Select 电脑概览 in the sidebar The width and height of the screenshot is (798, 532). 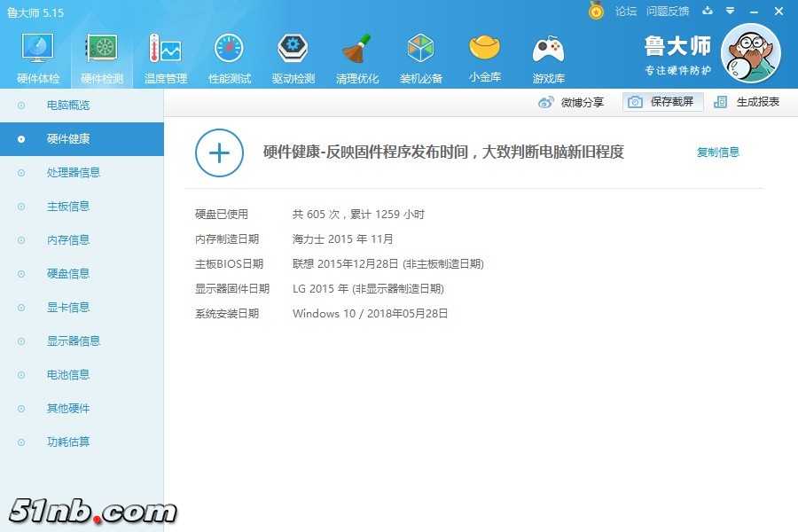[67, 106]
